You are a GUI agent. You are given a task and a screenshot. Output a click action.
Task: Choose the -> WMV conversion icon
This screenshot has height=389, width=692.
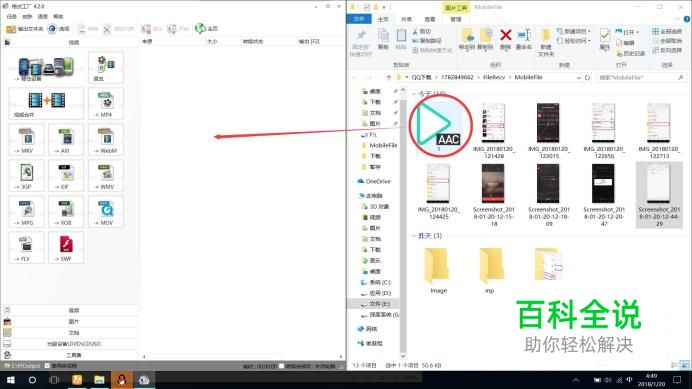[x=105, y=176]
